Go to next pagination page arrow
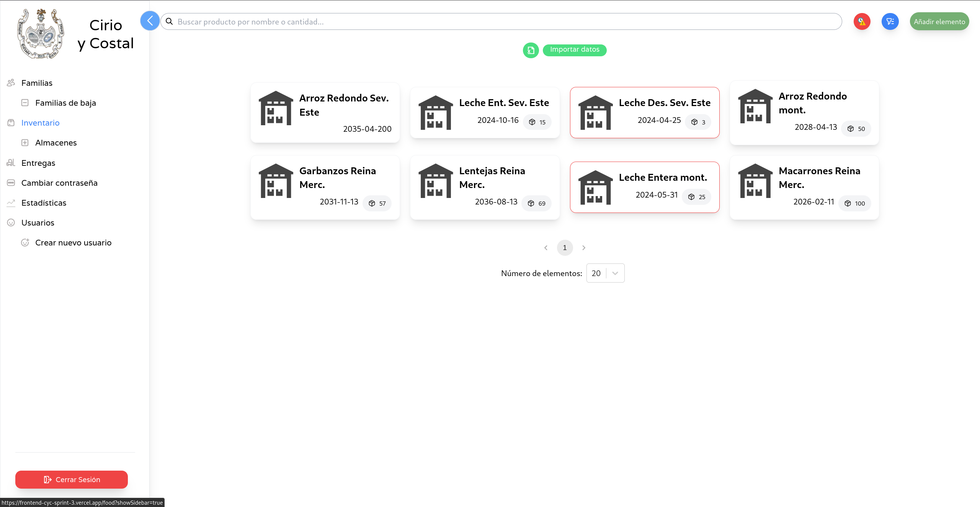 pyautogui.click(x=583, y=248)
